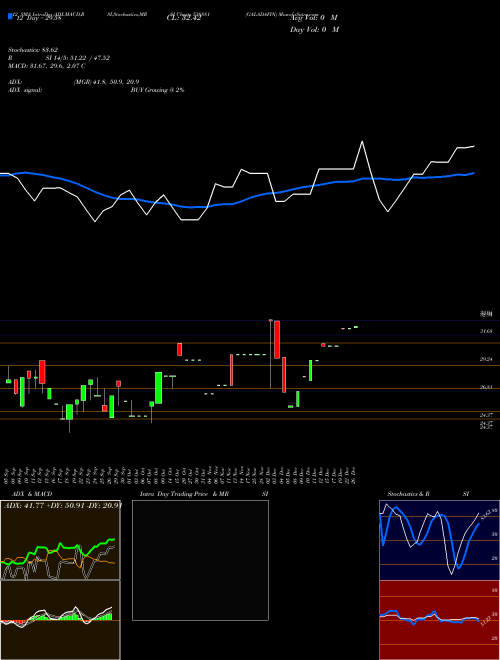The width and height of the screenshot is (500, 660).
Task: Open the blue Stochastics chart panel
Action: (x=439, y=540)
